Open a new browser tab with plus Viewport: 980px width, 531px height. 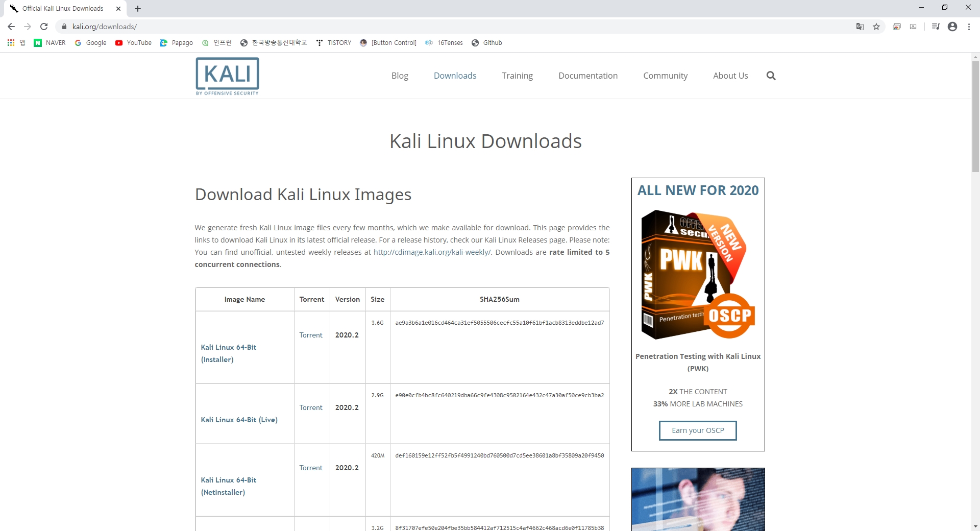[138, 9]
